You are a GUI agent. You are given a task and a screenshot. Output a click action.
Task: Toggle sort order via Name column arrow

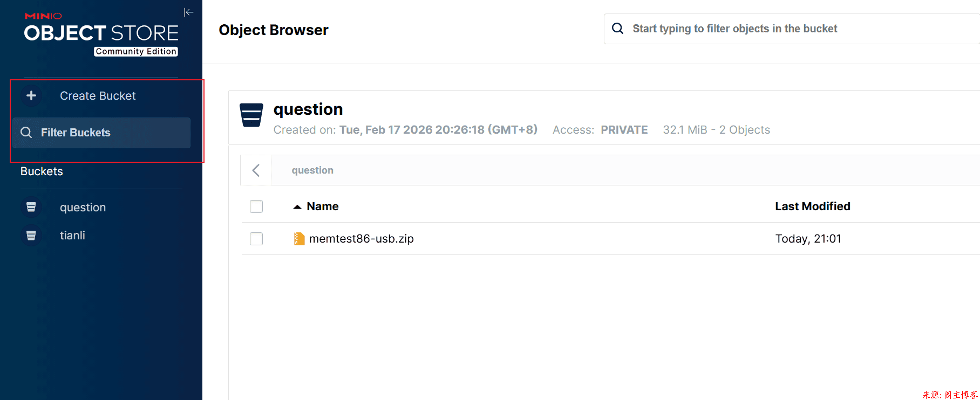[x=297, y=206]
